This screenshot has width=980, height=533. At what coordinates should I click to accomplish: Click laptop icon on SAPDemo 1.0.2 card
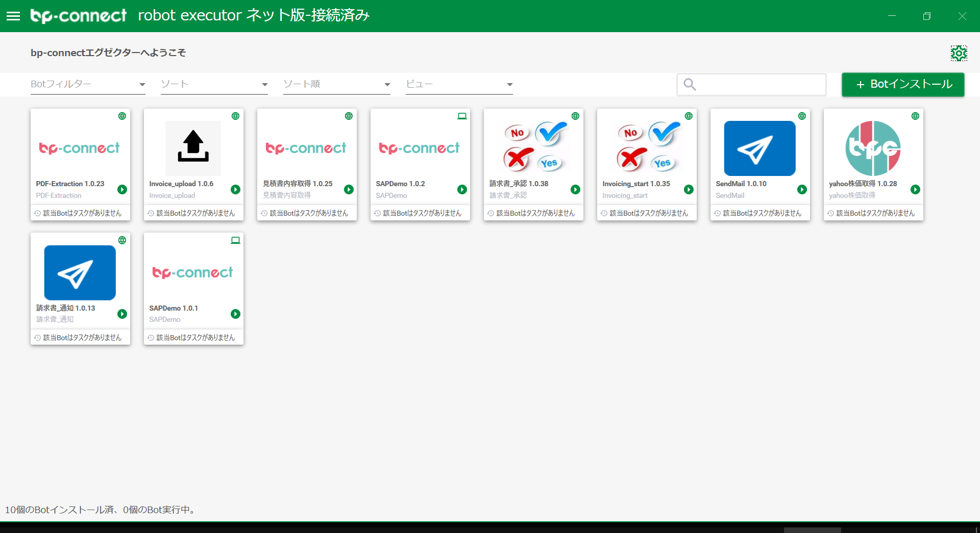coord(462,116)
